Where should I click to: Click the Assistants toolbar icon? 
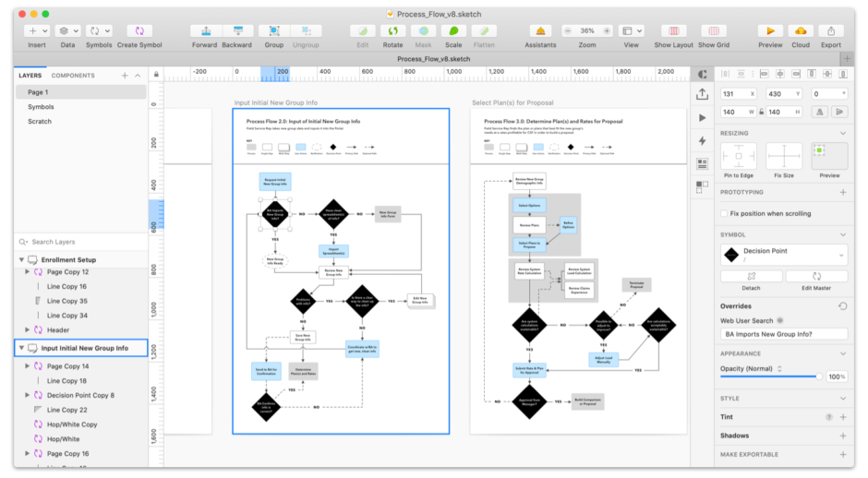(x=541, y=31)
